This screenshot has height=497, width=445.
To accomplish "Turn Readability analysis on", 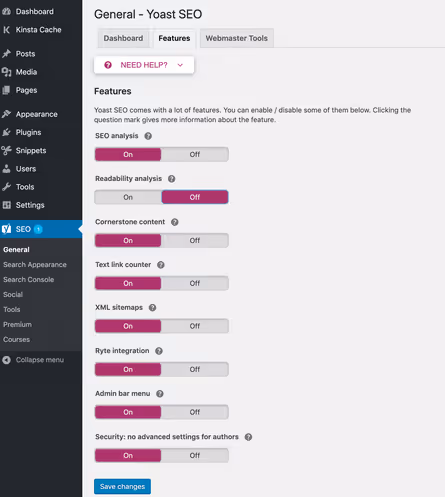I will click(x=128, y=197).
